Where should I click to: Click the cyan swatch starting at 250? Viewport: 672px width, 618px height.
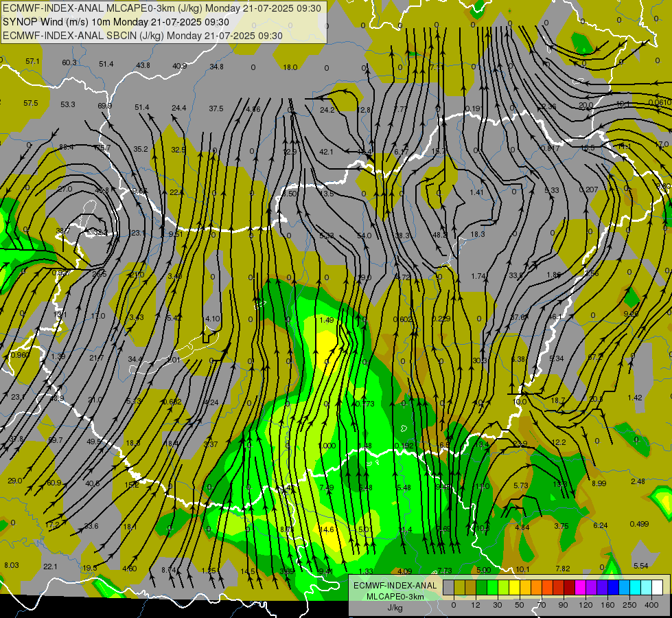coord(635,587)
